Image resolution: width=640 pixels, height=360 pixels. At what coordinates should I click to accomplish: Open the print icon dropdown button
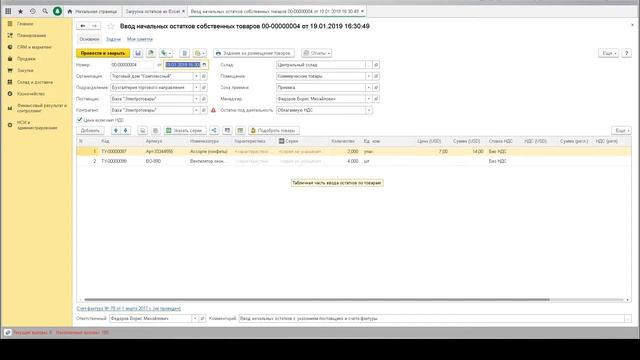pyautogui.click(x=200, y=53)
